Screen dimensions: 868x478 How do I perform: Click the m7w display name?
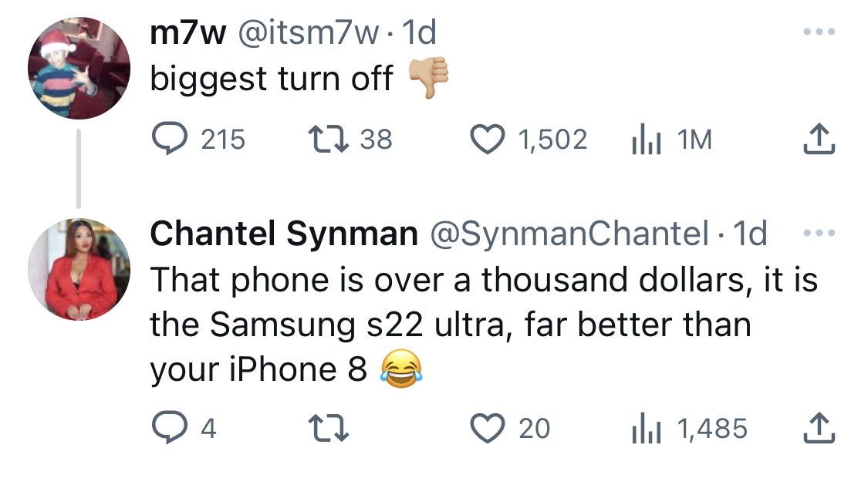188,32
